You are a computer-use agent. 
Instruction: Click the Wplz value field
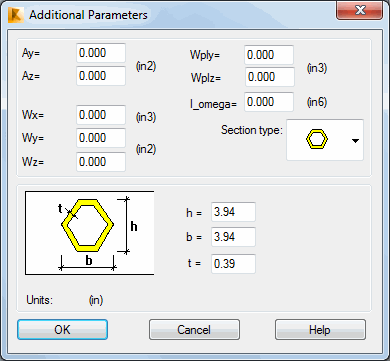pos(270,77)
